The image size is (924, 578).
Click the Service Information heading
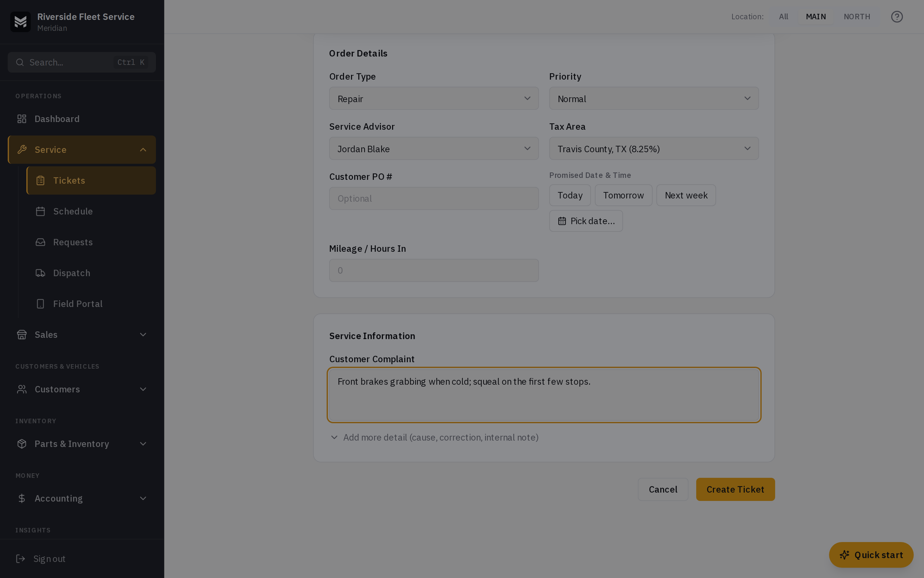tap(372, 336)
